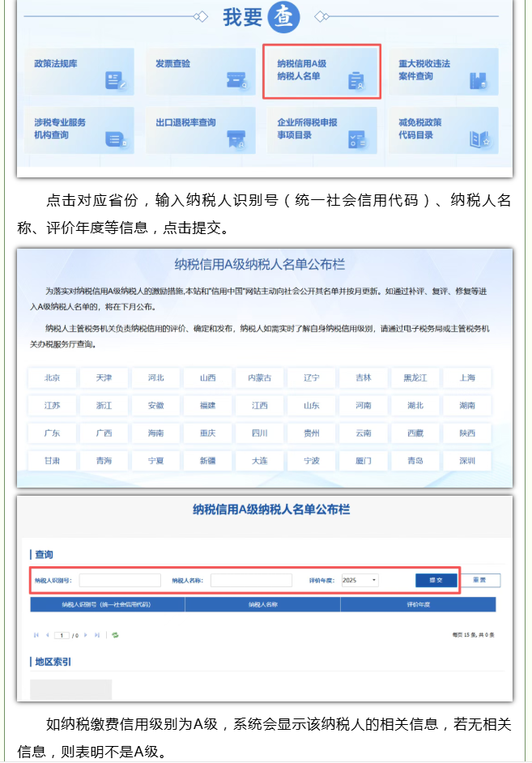Image resolution: width=532 pixels, height=763 pixels.
Task: Click the 纳税人识别号 input field
Action: pyautogui.click(x=120, y=581)
